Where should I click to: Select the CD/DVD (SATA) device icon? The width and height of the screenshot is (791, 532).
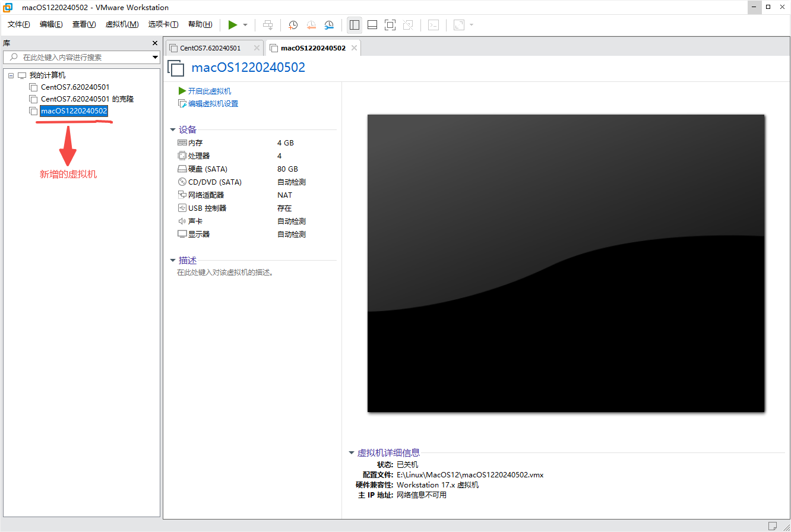[x=182, y=182]
